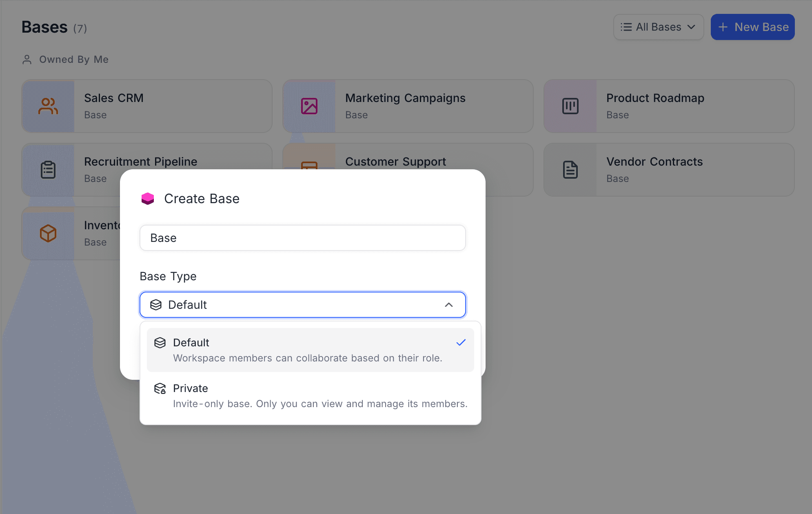Viewport: 812px width, 514px height.
Task: Click the Owned By Me label
Action: [x=74, y=60]
